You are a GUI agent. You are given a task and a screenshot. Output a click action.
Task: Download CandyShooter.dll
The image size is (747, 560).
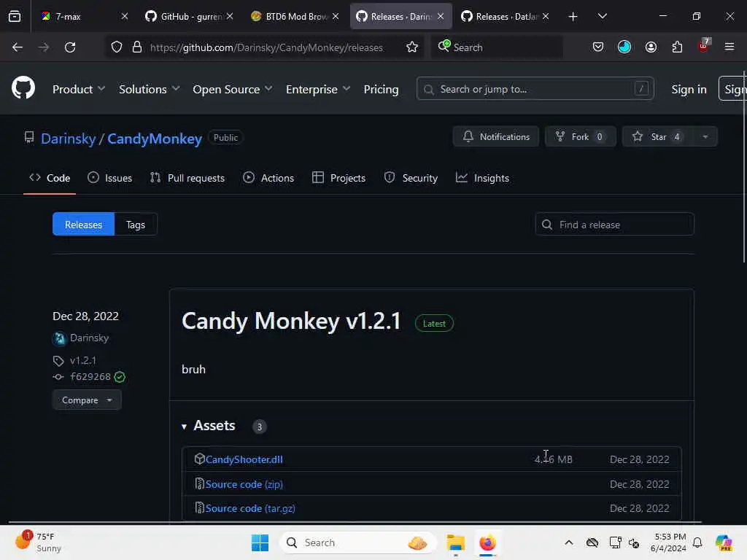244,459
